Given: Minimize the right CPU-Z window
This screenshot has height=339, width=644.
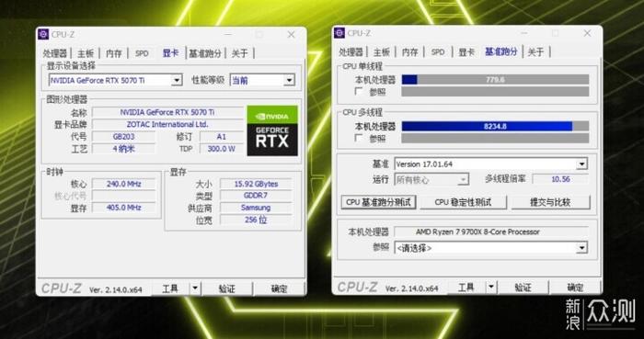Looking at the screenshot, I should (524, 33).
